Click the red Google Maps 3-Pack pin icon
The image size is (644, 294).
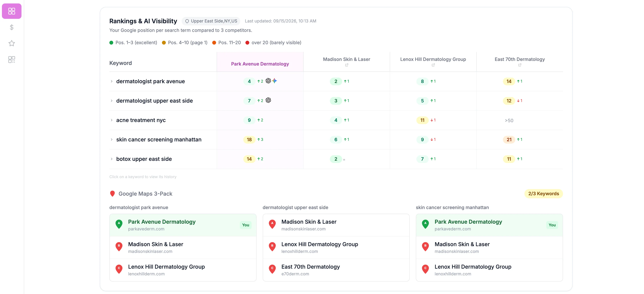coord(112,194)
